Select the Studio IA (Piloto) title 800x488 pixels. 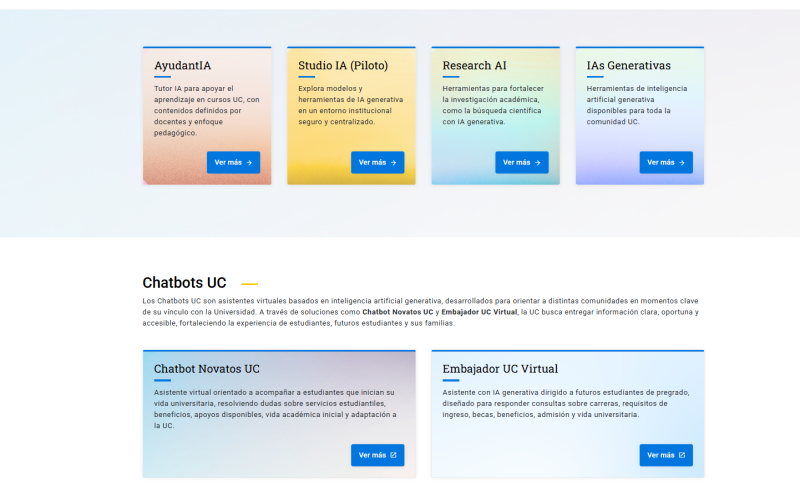tap(343, 65)
